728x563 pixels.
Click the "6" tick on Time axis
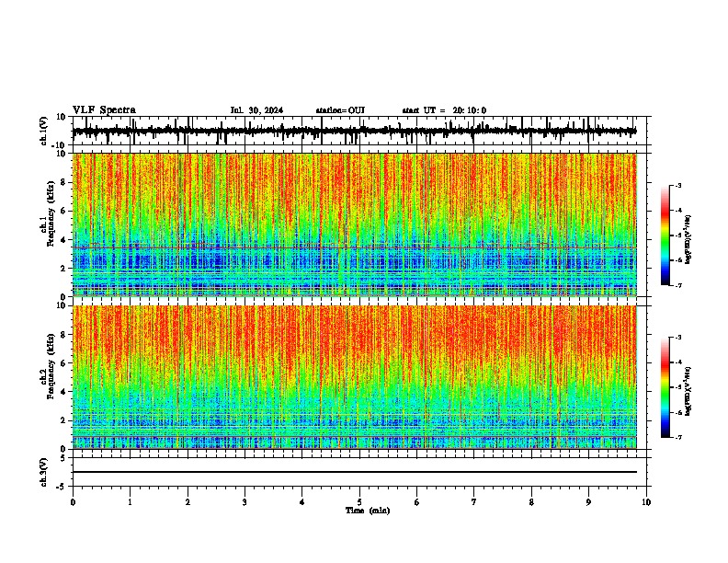pos(417,502)
